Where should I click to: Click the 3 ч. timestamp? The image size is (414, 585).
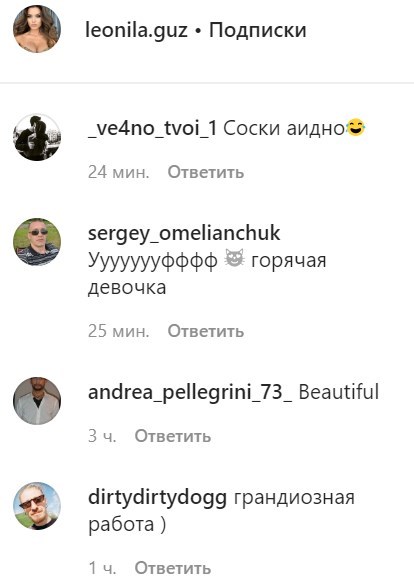(102, 436)
